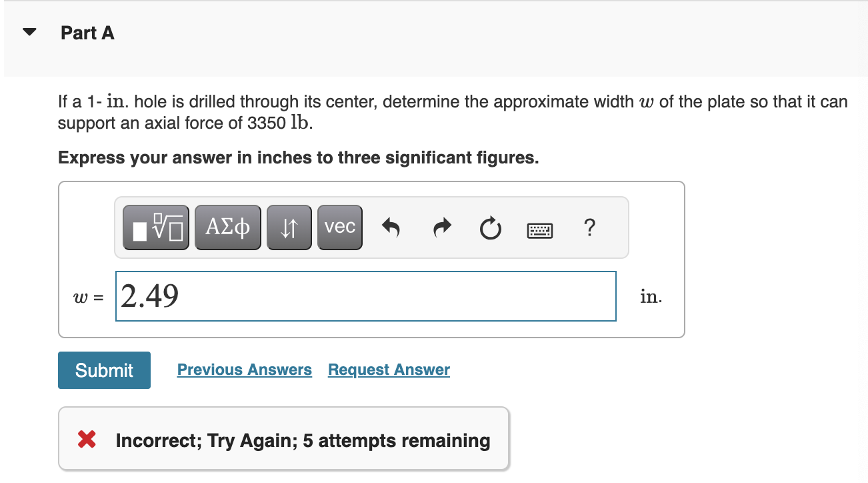Redo the previous edit
868x483 pixels.
(x=441, y=228)
